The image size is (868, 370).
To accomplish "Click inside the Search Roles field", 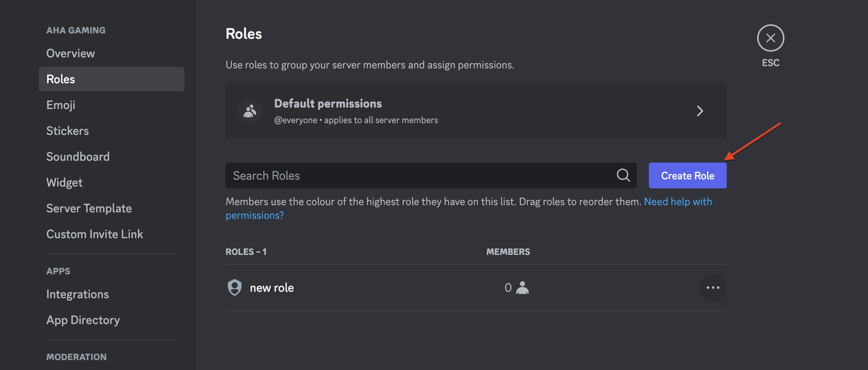I will (380, 175).
